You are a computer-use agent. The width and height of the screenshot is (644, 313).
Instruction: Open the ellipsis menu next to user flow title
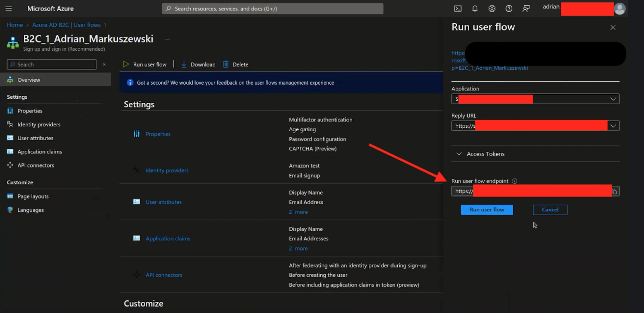(167, 39)
